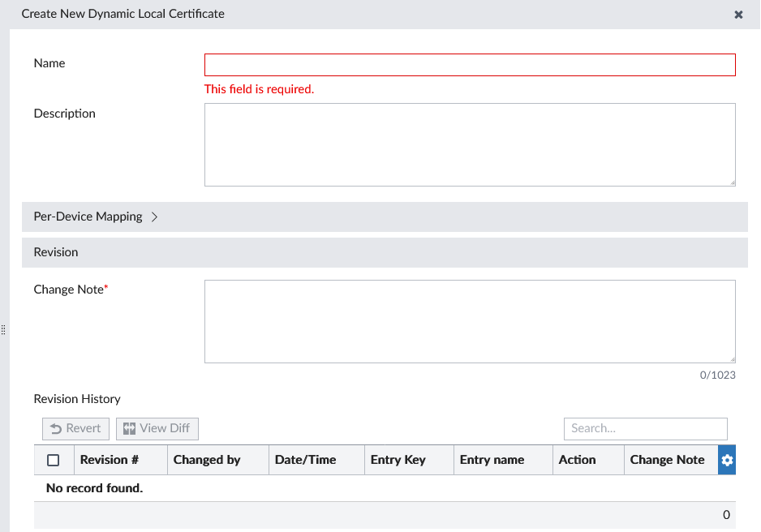Focus the Name input field
This screenshot has height=532, width=761.
(470, 65)
